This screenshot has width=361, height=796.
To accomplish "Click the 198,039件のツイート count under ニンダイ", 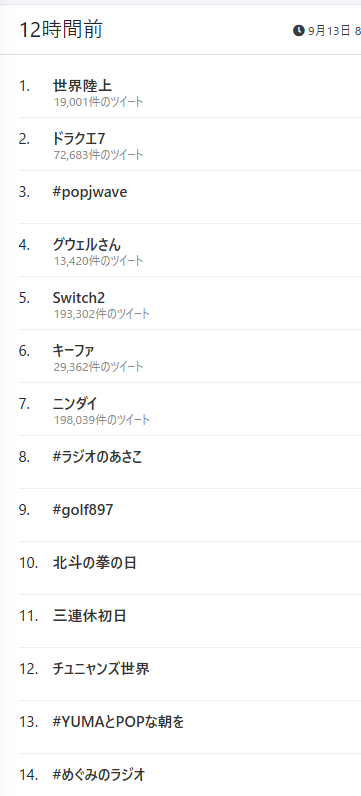I will pos(102,420).
